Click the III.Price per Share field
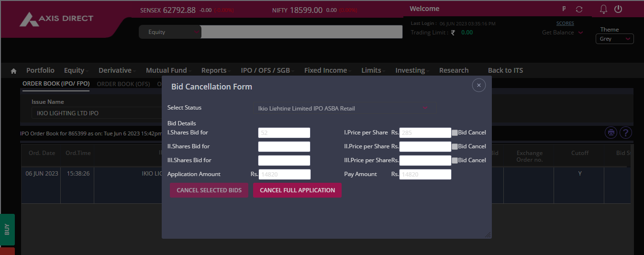 425,160
